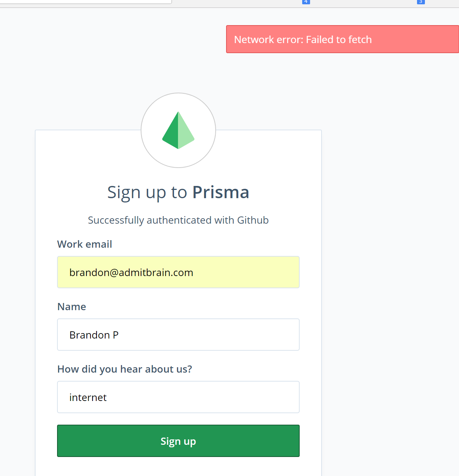The width and height of the screenshot is (459, 476).
Task: Click the How did you hear about us label
Action: tap(125, 369)
